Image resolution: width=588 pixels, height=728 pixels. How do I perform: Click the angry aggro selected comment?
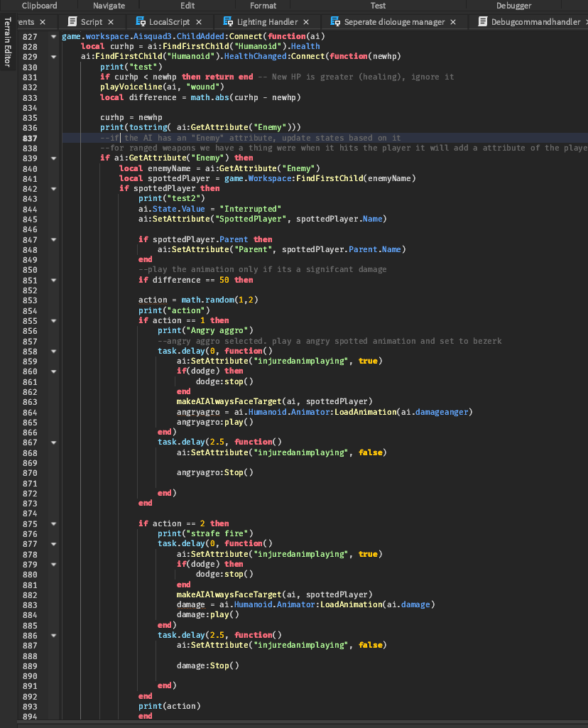pyautogui.click(x=330, y=341)
